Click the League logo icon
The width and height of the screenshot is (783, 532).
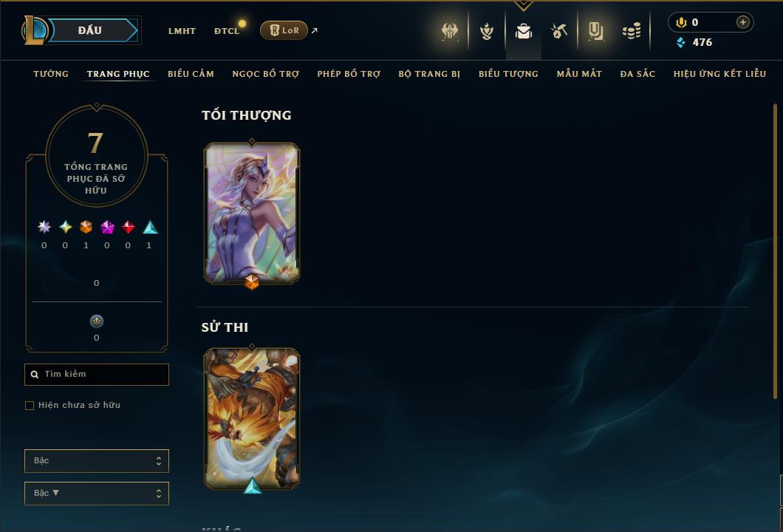tap(34, 30)
